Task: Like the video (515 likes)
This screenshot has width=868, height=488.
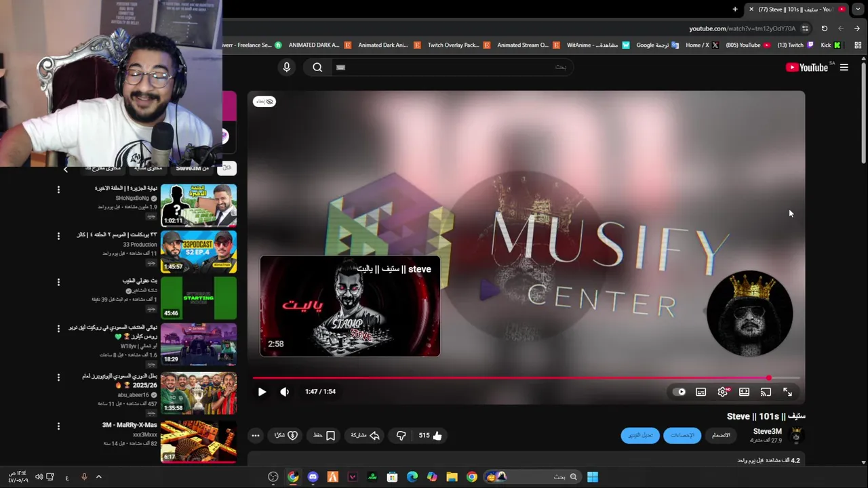Action: pyautogui.click(x=430, y=436)
